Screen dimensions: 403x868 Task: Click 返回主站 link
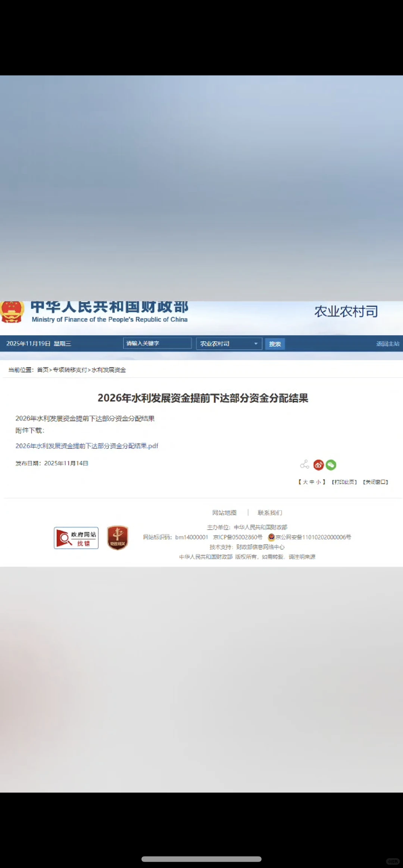(388, 344)
